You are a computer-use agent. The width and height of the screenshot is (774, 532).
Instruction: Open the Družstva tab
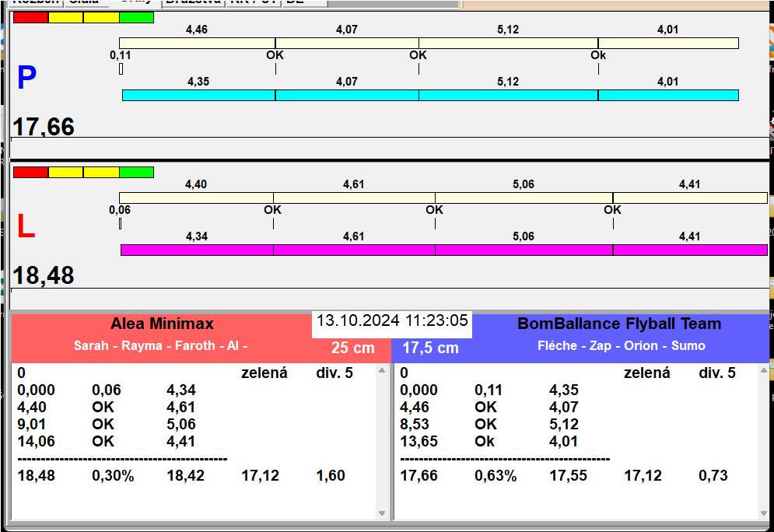tap(191, 2)
